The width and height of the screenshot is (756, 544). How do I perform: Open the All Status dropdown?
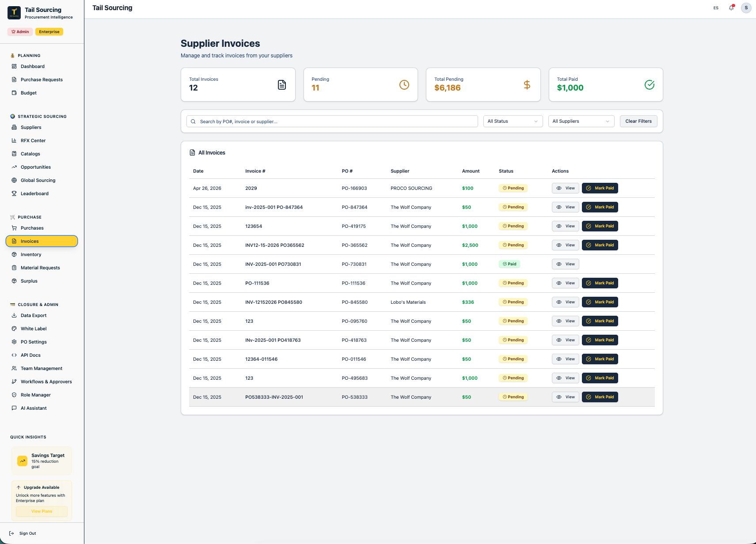(513, 121)
